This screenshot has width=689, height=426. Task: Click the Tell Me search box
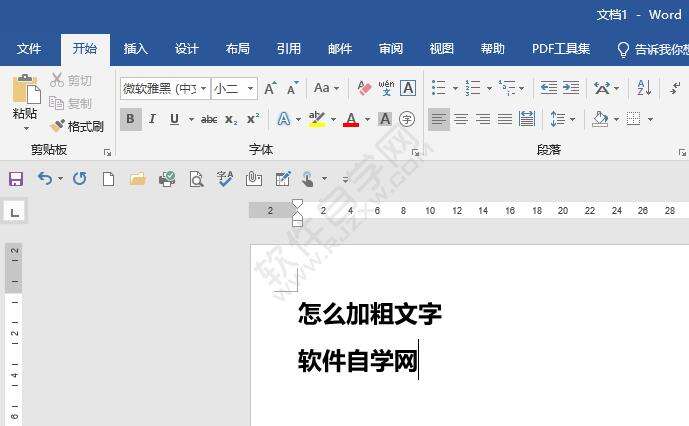(652, 49)
